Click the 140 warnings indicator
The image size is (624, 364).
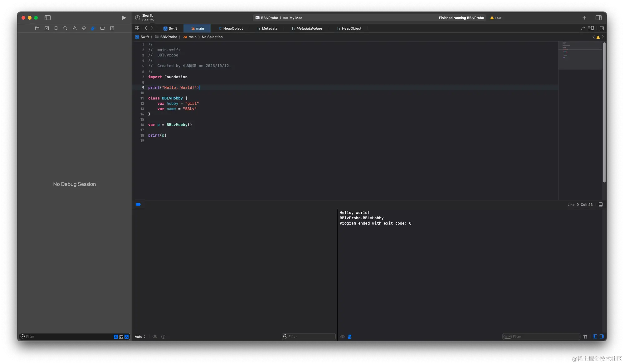pos(495,18)
